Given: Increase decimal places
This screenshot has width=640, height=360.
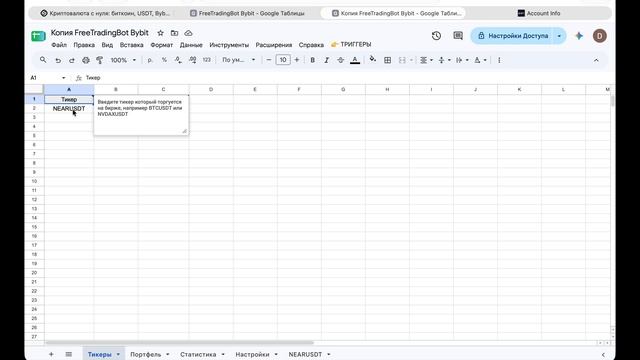Looking at the screenshot, I should [192, 60].
